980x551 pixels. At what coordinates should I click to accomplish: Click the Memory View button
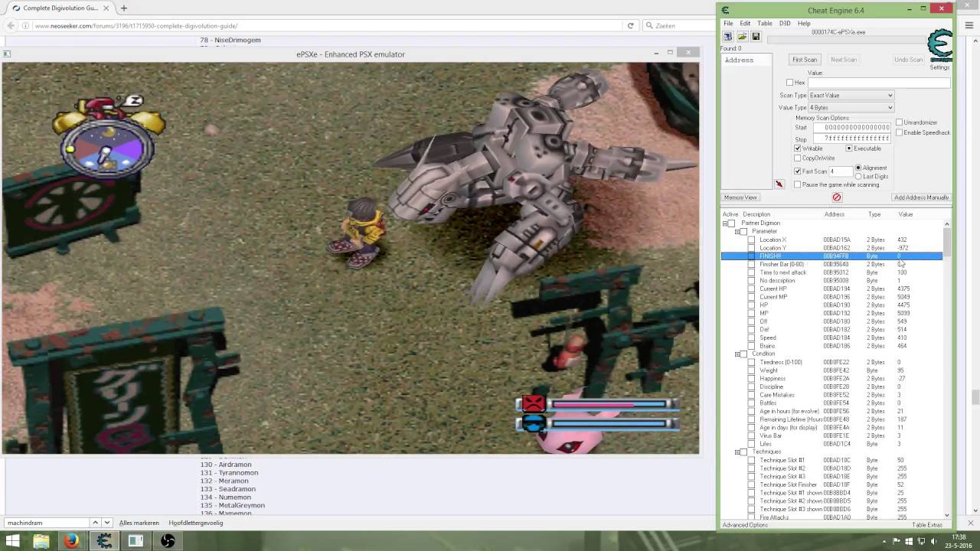(x=740, y=197)
